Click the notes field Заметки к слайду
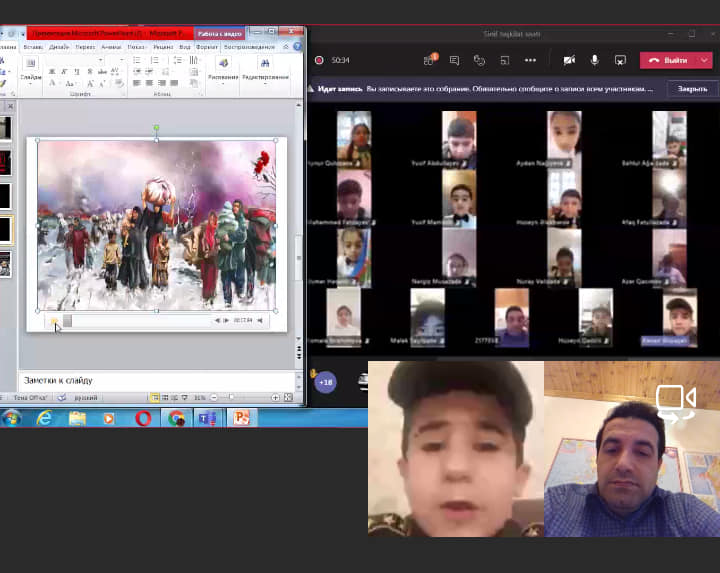This screenshot has height=573, width=720. [157, 381]
